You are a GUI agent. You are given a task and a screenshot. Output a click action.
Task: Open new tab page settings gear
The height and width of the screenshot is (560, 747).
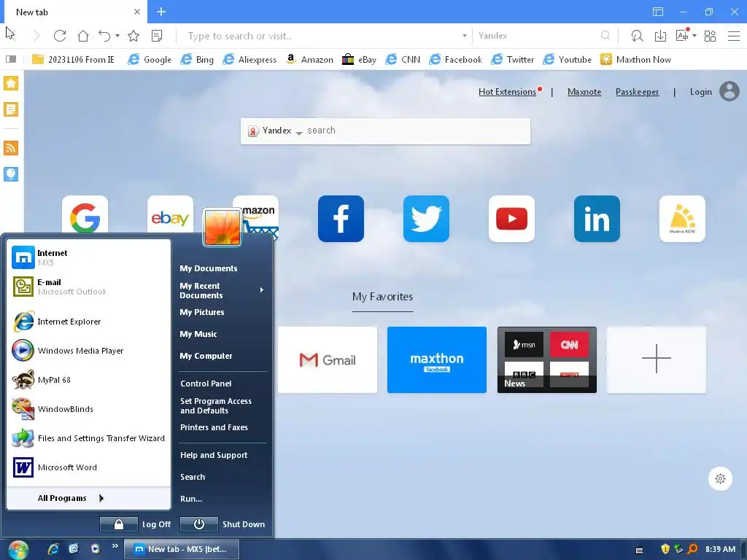pos(720,478)
